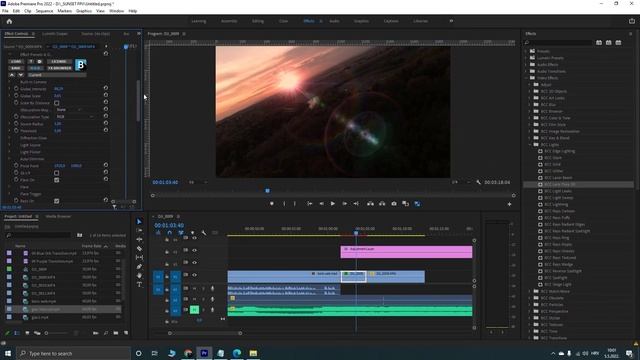This screenshot has height=360, width=640.
Task: Click Export Frame camera icon
Action: pos(394,203)
